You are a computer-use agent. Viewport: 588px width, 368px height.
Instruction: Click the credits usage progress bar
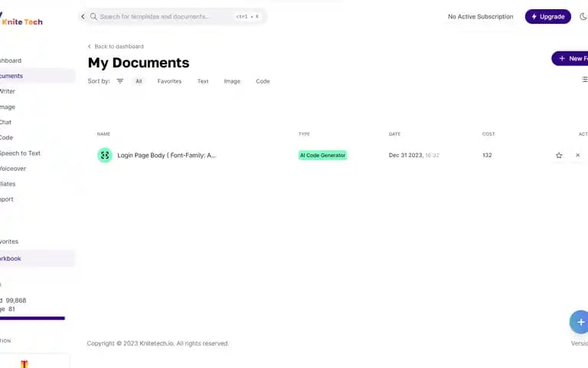click(32, 318)
